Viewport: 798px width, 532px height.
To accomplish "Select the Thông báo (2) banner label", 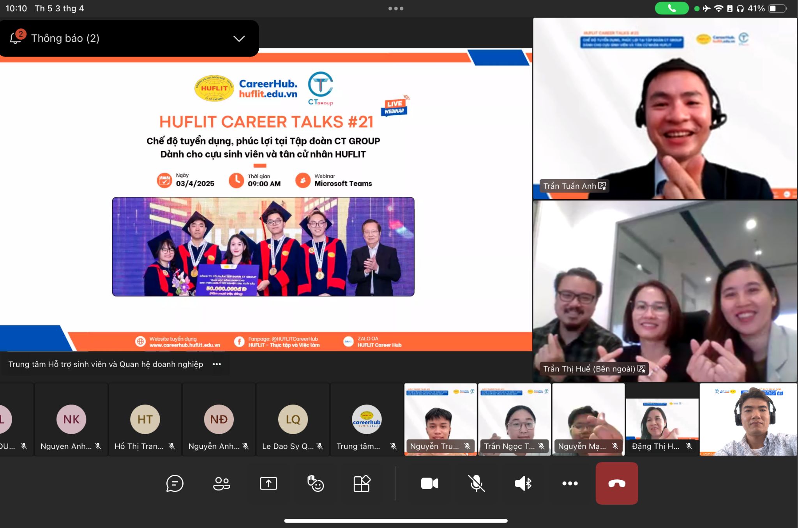I will 65,38.
